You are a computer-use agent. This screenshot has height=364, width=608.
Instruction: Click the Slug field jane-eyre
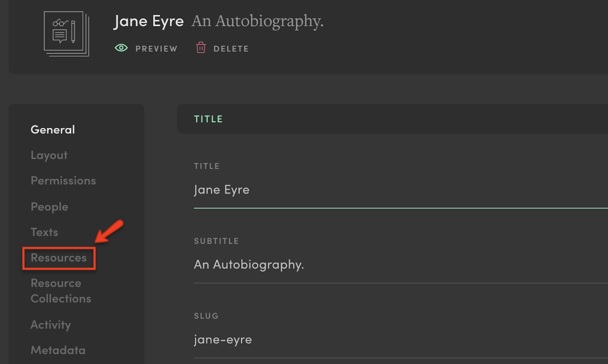point(223,339)
